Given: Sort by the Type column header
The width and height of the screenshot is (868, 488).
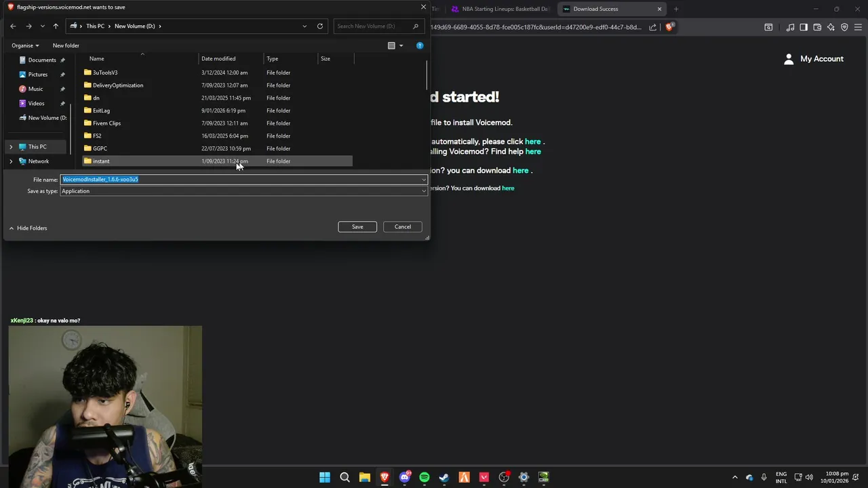Looking at the screenshot, I should (x=272, y=59).
